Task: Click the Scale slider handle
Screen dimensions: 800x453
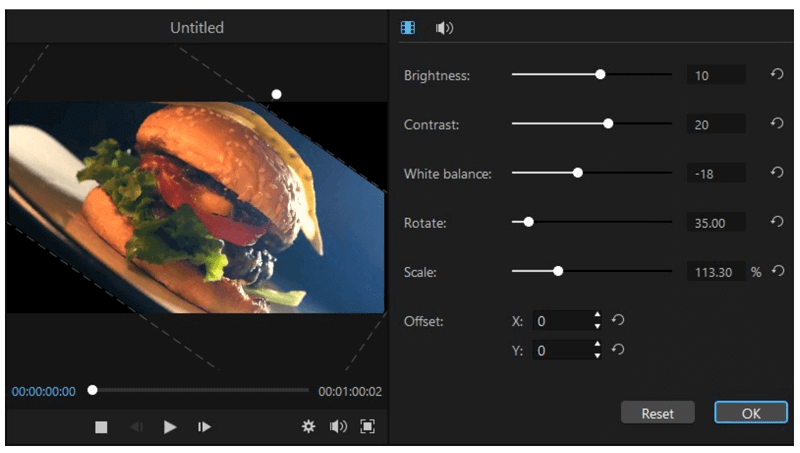Action: pyautogui.click(x=558, y=271)
